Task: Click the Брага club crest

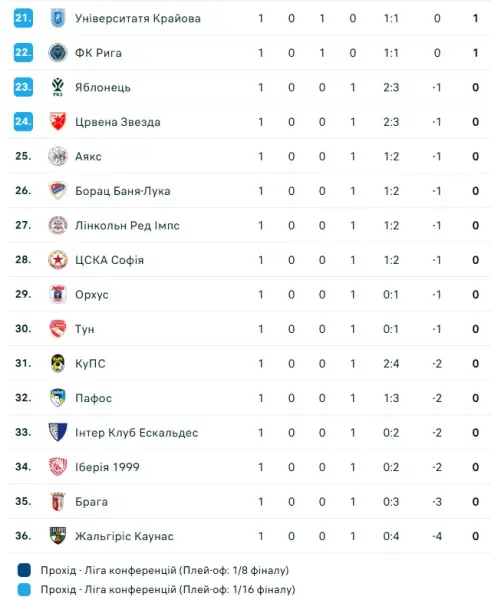Action: tap(58, 501)
